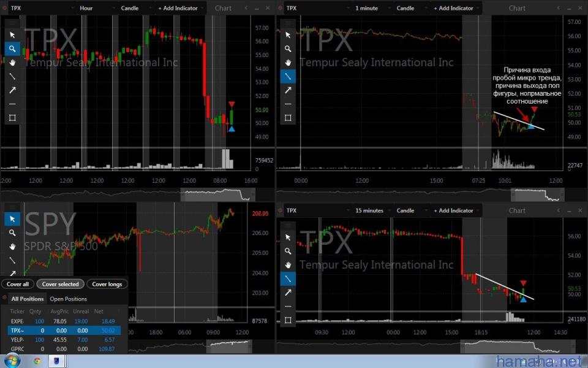Pick the arrow tool in the TPX 1 minute chart
The width and height of the screenshot is (588, 368).
[288, 90]
